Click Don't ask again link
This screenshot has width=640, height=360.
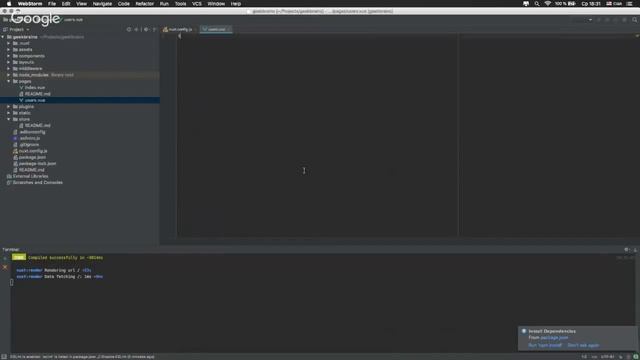tap(583, 345)
